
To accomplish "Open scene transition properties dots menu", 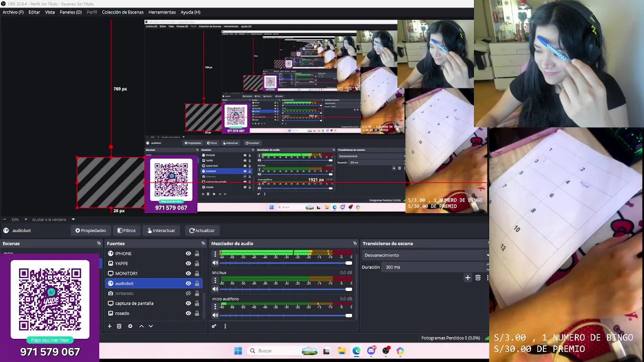I will coord(487,278).
